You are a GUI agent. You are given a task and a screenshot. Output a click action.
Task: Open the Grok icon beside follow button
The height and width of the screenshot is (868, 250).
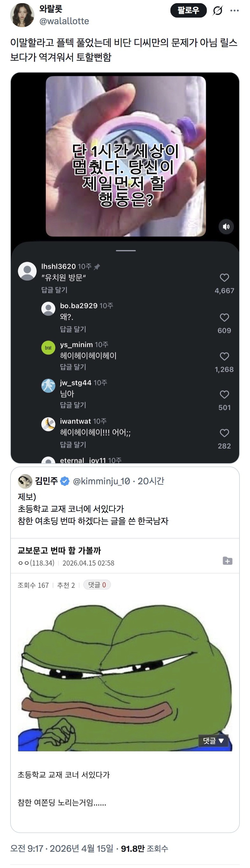coord(218,11)
